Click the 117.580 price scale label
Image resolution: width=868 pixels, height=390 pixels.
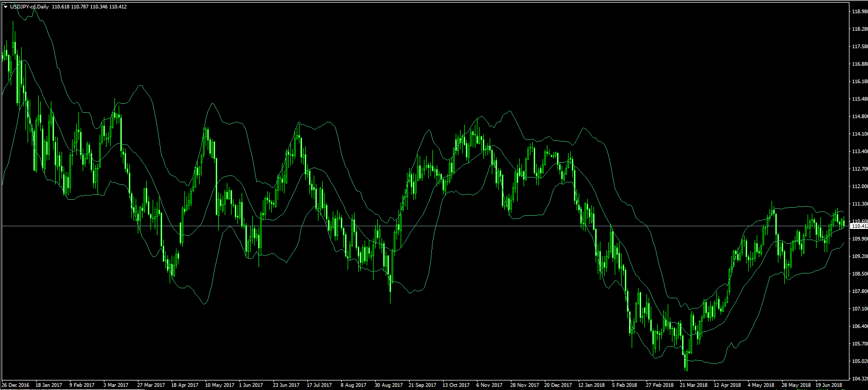click(859, 47)
